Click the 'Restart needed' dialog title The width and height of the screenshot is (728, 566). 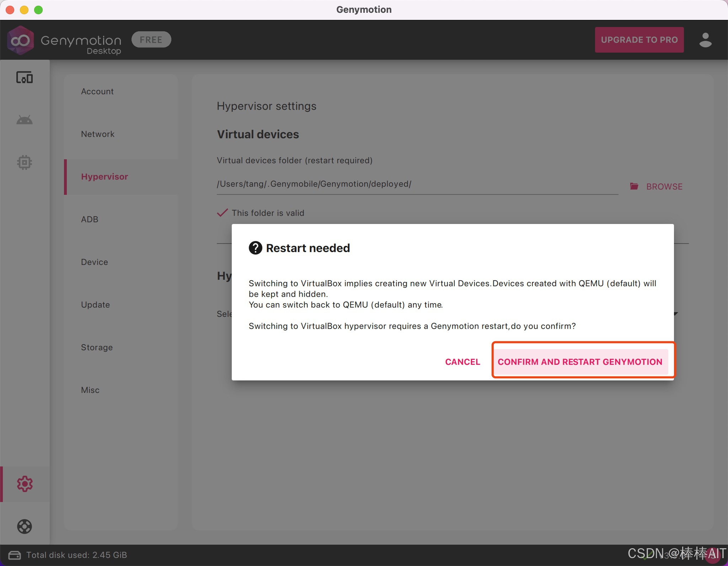click(308, 248)
